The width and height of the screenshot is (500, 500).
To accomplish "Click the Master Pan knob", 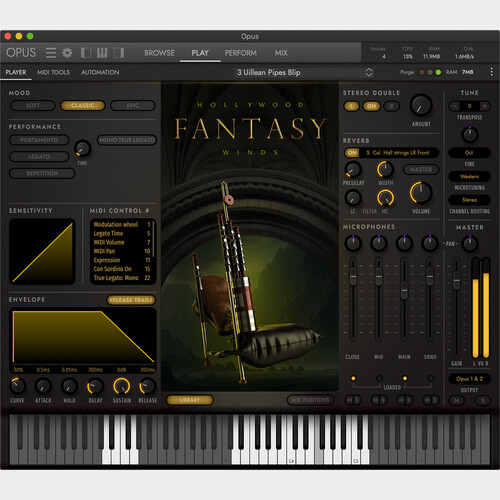I will click(470, 243).
